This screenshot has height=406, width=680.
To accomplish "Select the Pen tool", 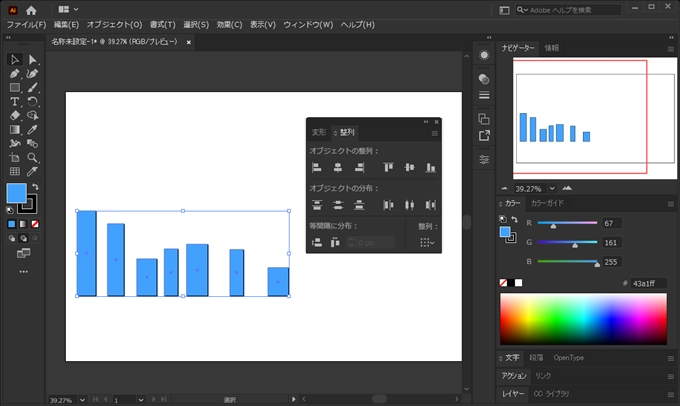I will pos(15,74).
